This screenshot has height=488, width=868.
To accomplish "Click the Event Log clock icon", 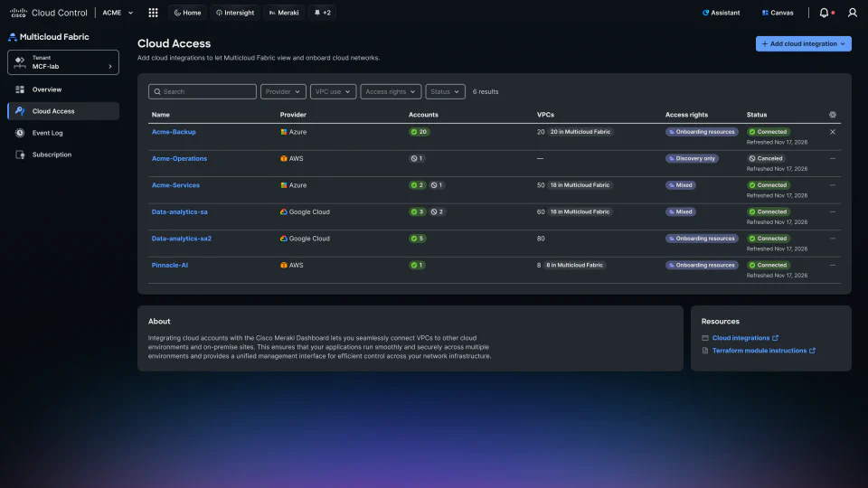I will pyautogui.click(x=20, y=133).
